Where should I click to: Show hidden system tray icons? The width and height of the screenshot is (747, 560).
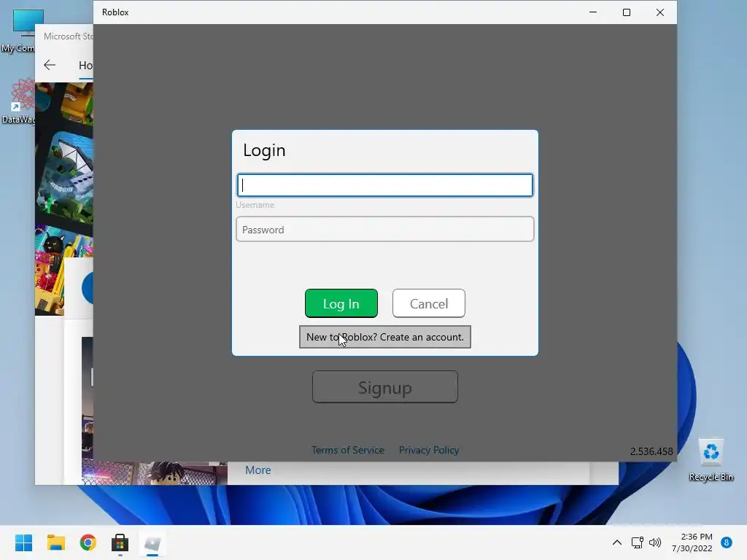[617, 542]
